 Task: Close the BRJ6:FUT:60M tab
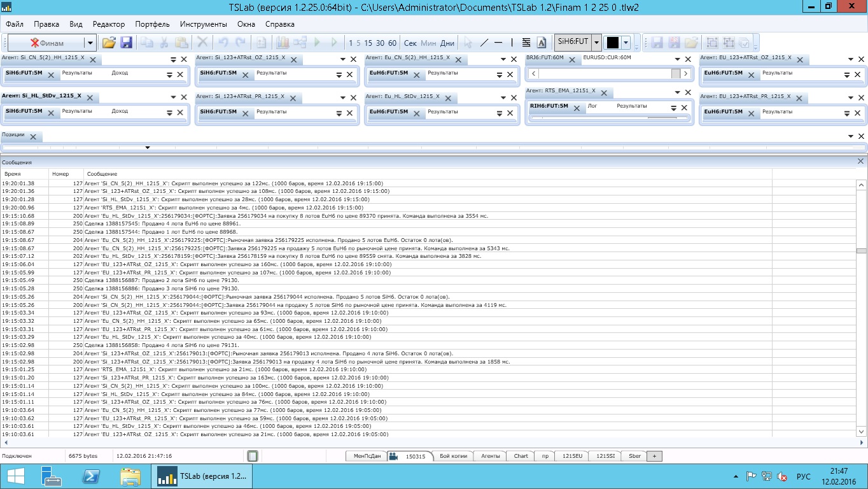point(571,59)
